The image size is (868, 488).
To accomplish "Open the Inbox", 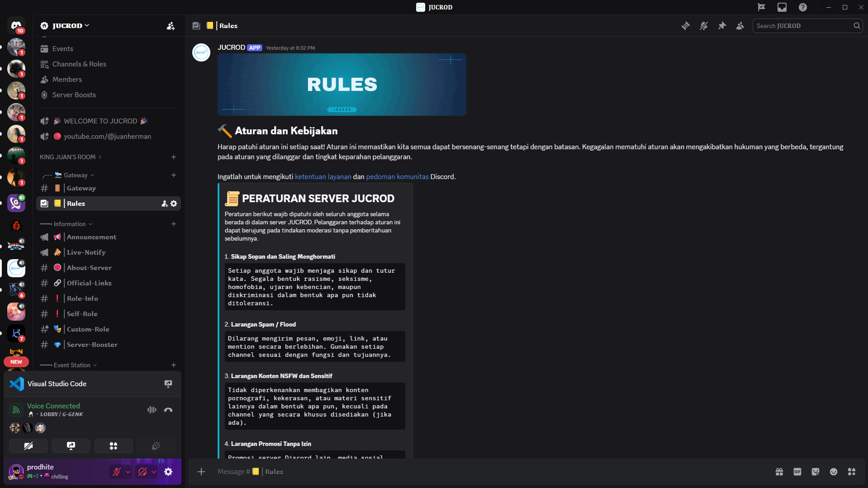I will 782,7.
